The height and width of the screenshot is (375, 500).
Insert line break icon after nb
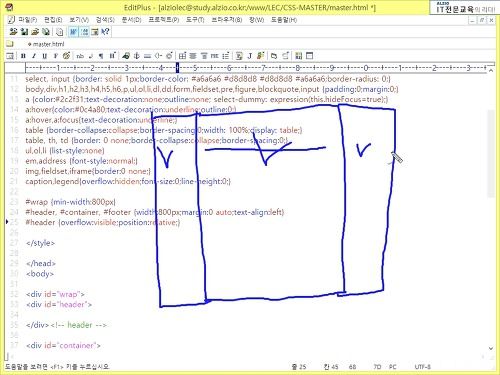coord(90,56)
